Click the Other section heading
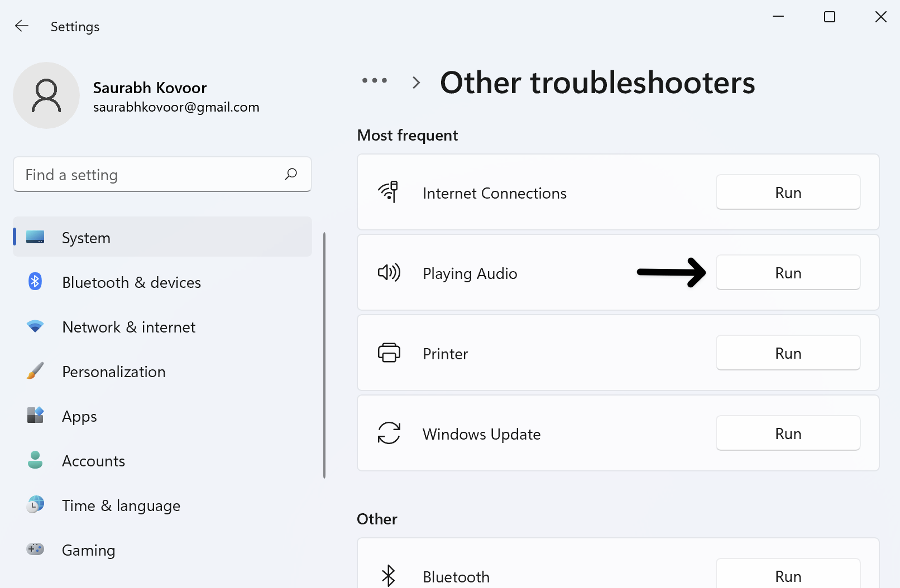This screenshot has width=900, height=588. [377, 519]
